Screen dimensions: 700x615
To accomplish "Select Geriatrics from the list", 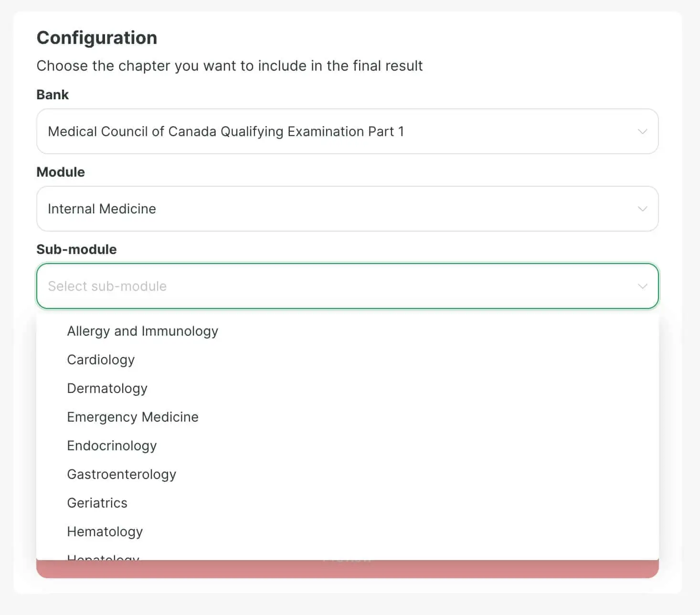I will pos(97,503).
